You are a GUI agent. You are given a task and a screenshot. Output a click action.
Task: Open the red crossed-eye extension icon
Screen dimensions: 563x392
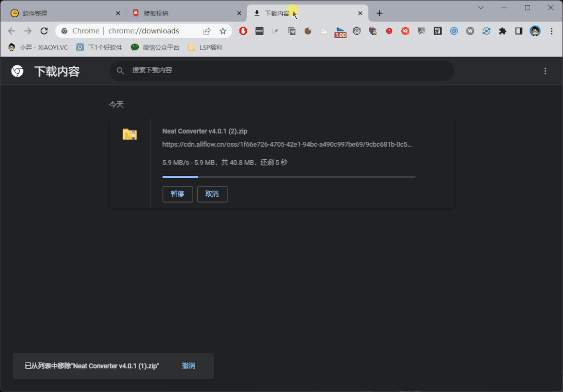coord(405,31)
